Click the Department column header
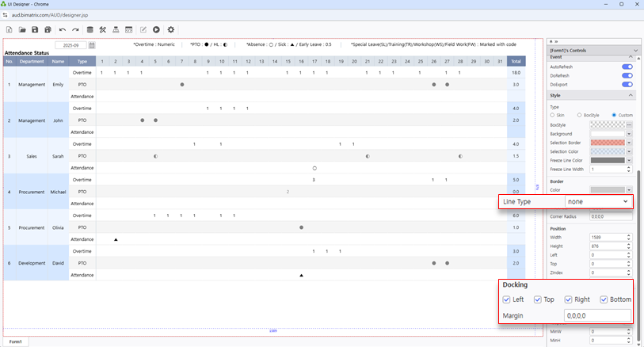This screenshot has height=347, width=644. tap(32, 61)
